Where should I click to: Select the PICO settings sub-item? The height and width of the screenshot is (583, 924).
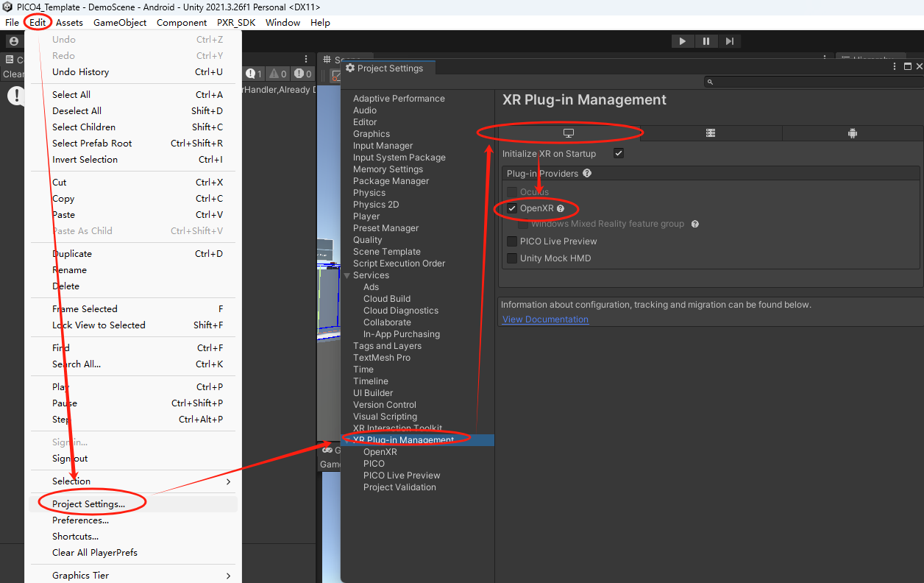coord(374,464)
